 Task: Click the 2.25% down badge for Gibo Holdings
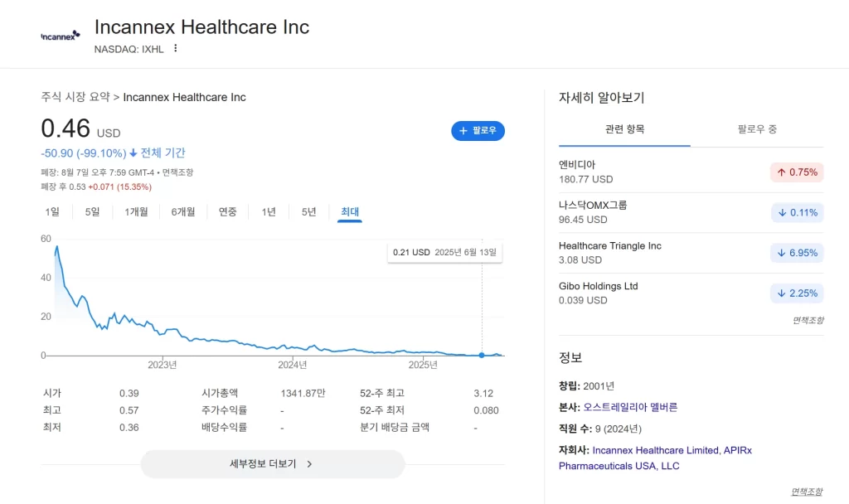(x=796, y=293)
